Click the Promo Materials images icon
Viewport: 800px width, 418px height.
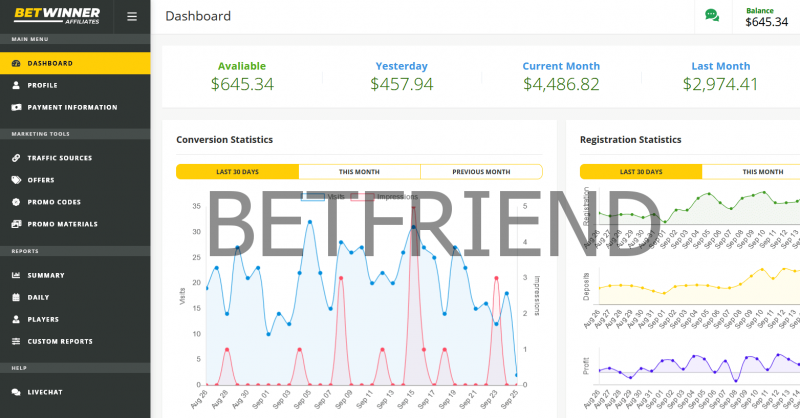click(x=16, y=224)
